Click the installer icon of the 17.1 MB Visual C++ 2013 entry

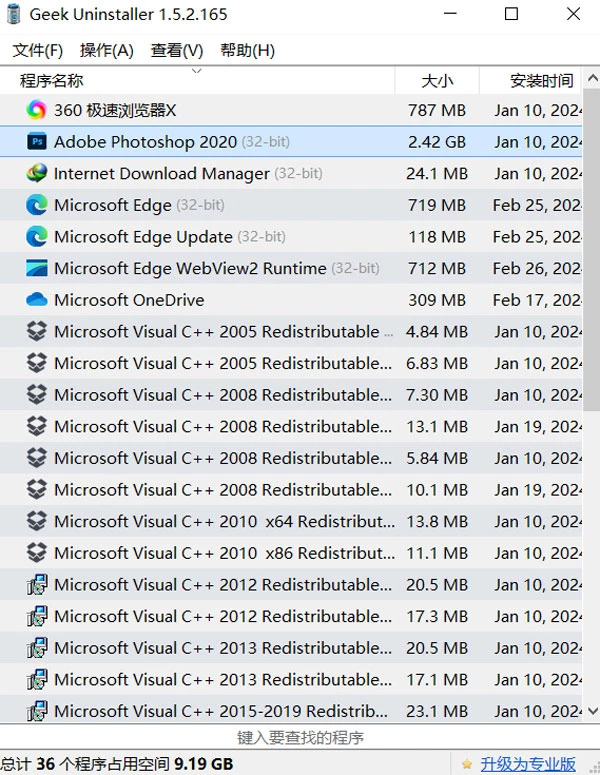[x=37, y=679]
